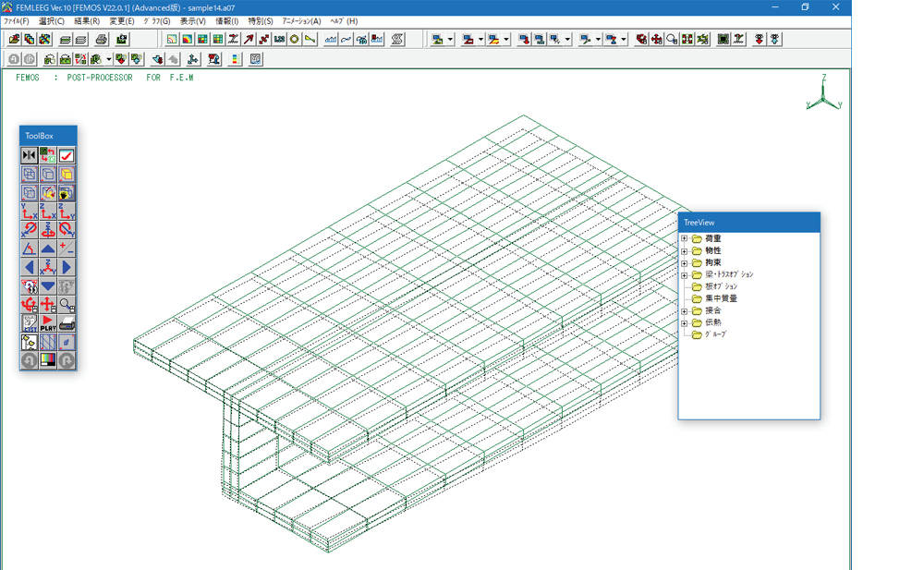The width and height of the screenshot is (924, 570).
Task: Open the 特別(S) menu
Action: tap(261, 21)
